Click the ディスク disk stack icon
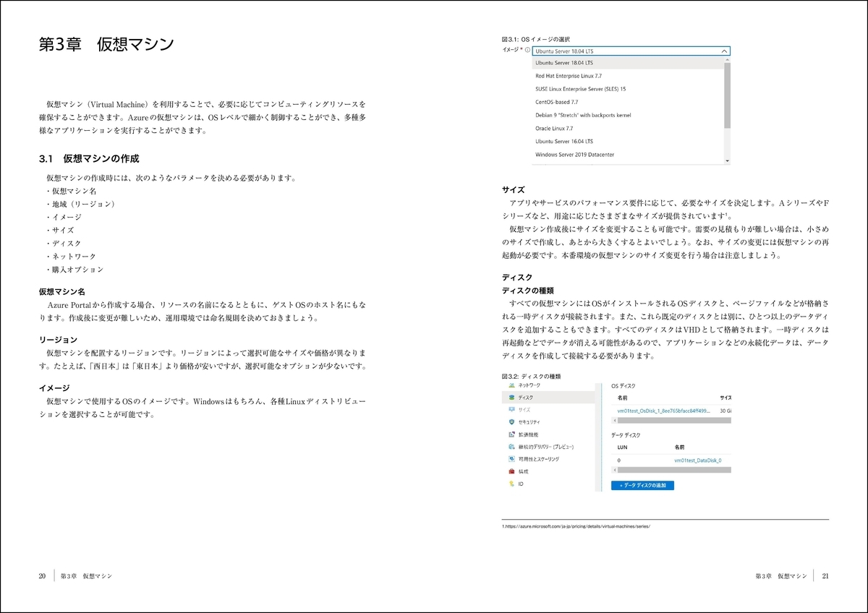Image resolution: width=868 pixels, height=613 pixels. [x=511, y=397]
